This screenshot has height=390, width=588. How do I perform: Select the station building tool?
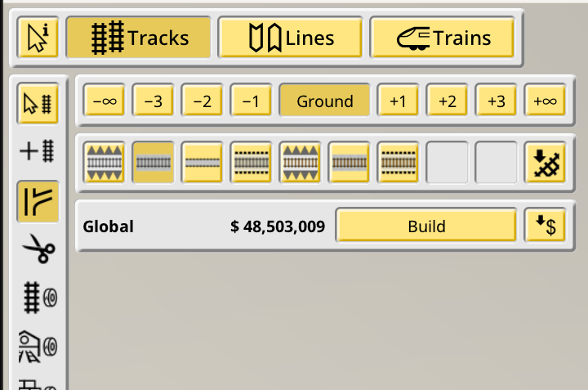(38, 347)
